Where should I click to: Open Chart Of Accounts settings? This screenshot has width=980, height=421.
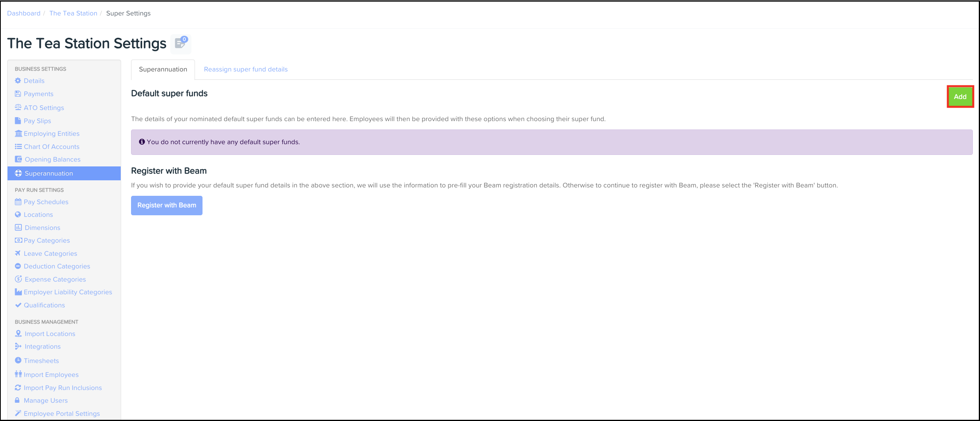click(x=52, y=147)
